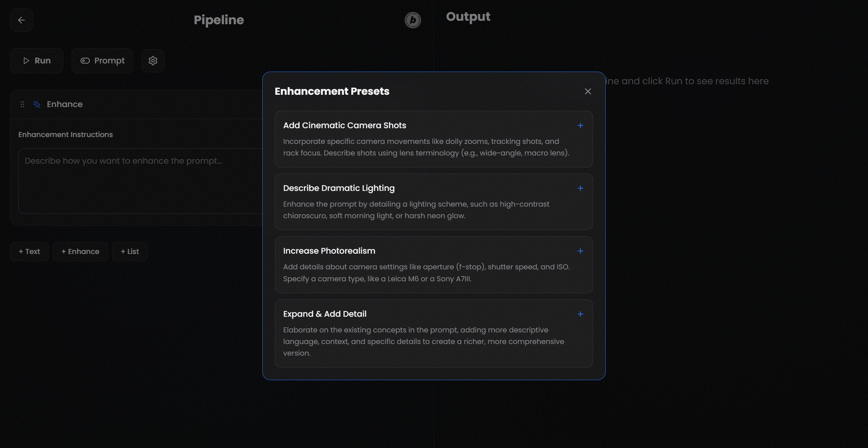Image resolution: width=868 pixels, height=448 pixels.
Task: Select the Describe Dramatic Lighting preset title
Action: (x=339, y=188)
